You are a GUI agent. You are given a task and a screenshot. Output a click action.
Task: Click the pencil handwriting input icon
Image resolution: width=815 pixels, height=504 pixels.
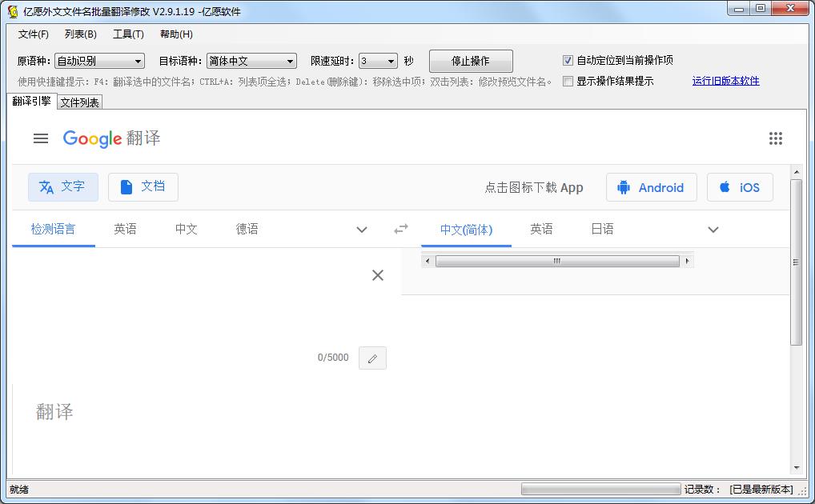372,358
